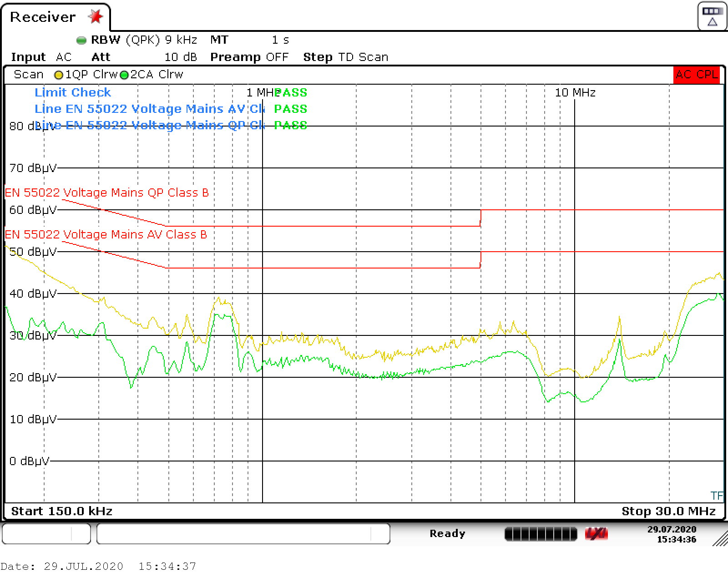Click the wide message field in status bar
Image resolution: width=728 pixels, height=588 pixels.
click(x=243, y=534)
